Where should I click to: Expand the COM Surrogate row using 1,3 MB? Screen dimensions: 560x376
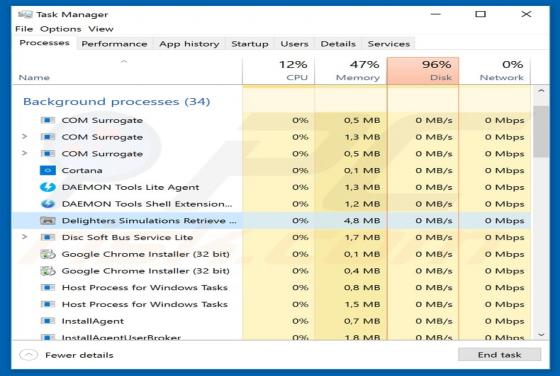pyautogui.click(x=25, y=136)
